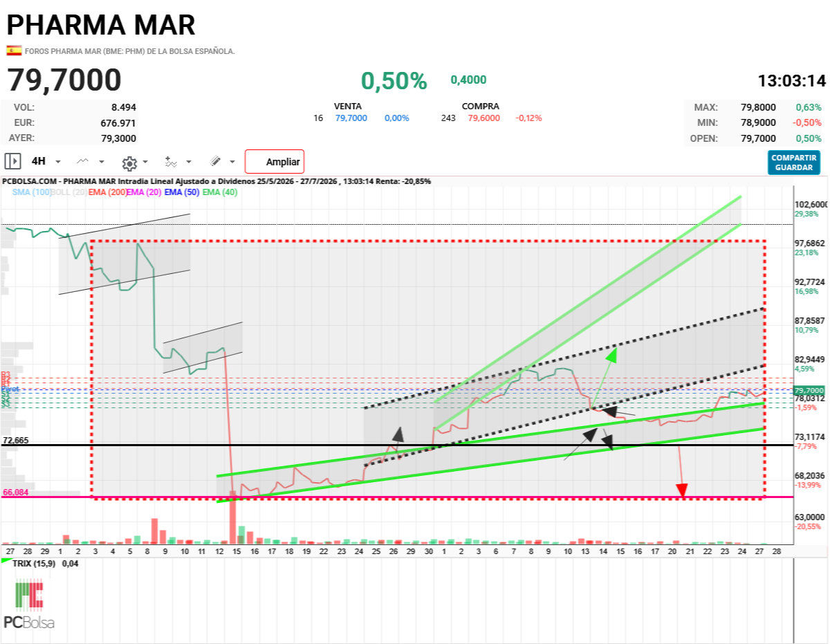This screenshot has height=644, width=830.
Task: Toggle the EMA (50) indicator label
Action: coord(183,192)
